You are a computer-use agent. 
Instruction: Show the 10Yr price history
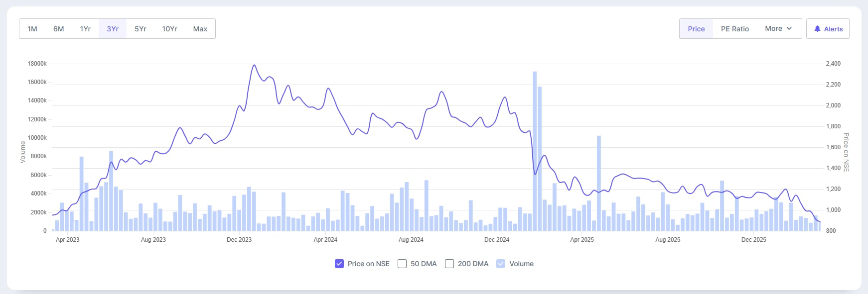click(169, 29)
